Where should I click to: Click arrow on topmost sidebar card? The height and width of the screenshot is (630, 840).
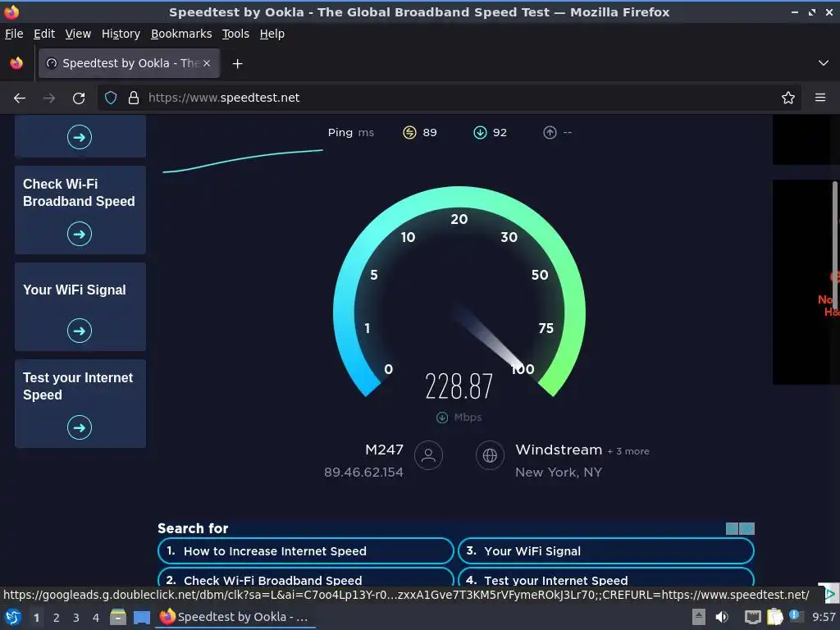click(x=80, y=137)
